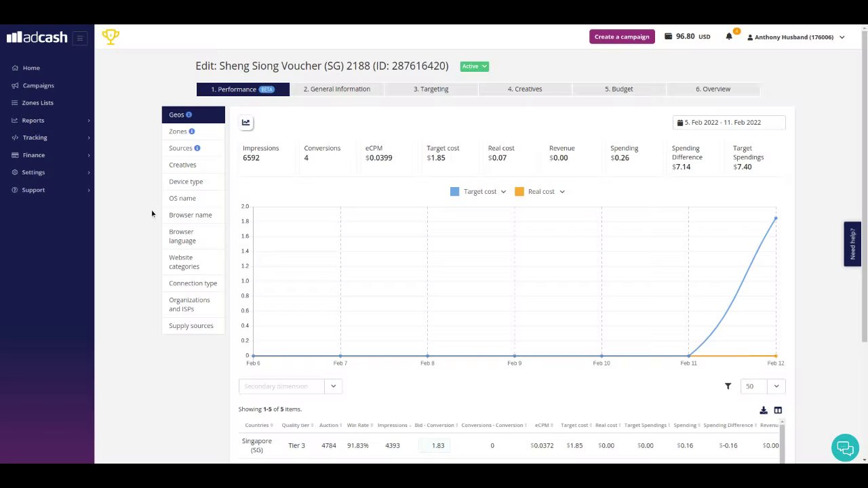Click the Finance icon in sidebar
Viewport: 868px width, 488px height.
click(x=15, y=155)
